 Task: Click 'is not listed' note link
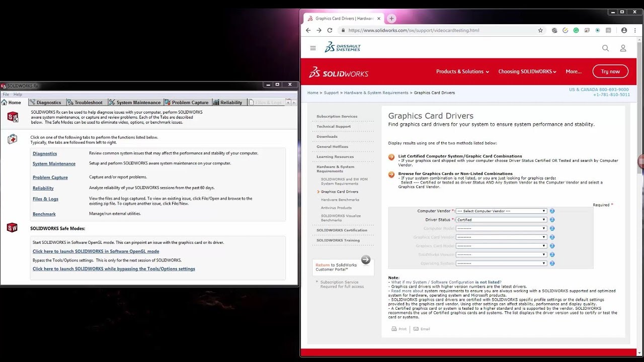click(x=488, y=282)
